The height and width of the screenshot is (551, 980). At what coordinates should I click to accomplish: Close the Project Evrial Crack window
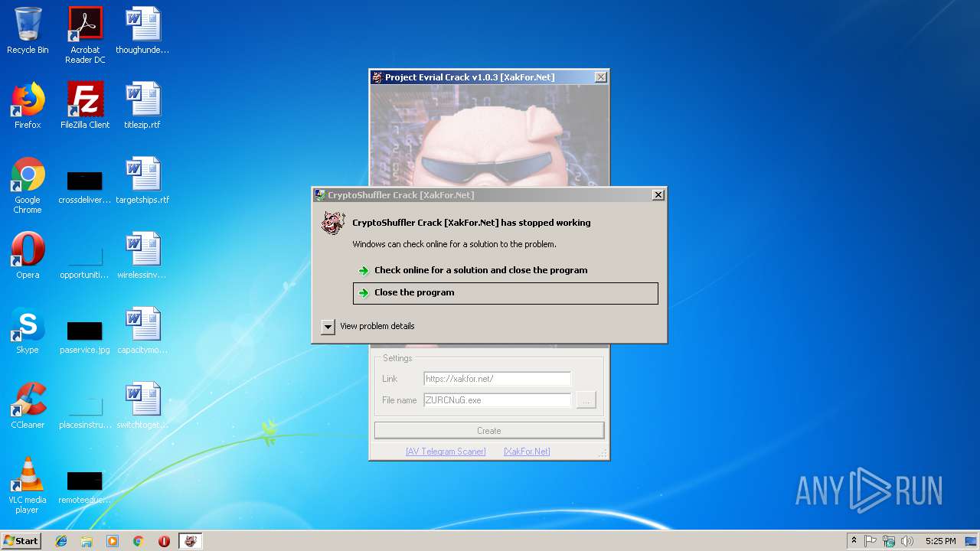pyautogui.click(x=601, y=77)
